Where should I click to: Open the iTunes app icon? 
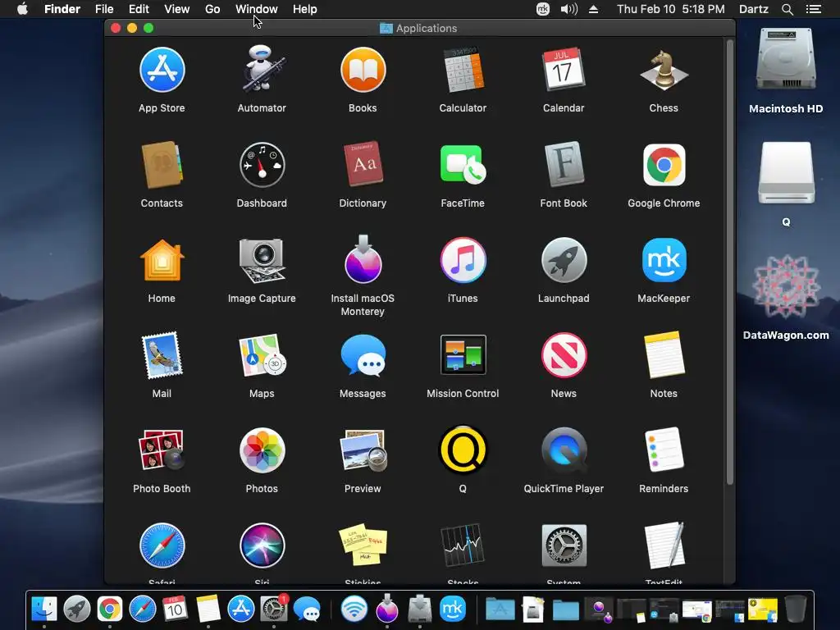click(x=463, y=260)
